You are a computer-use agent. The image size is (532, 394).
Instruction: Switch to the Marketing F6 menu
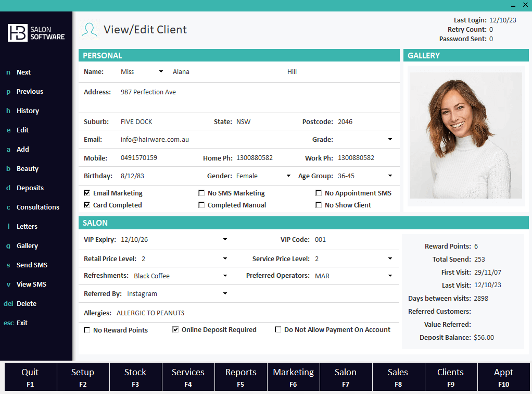pyautogui.click(x=293, y=377)
